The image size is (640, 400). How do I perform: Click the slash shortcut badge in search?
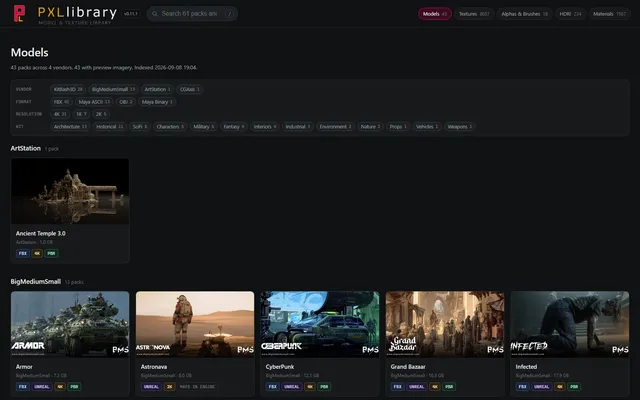230,14
